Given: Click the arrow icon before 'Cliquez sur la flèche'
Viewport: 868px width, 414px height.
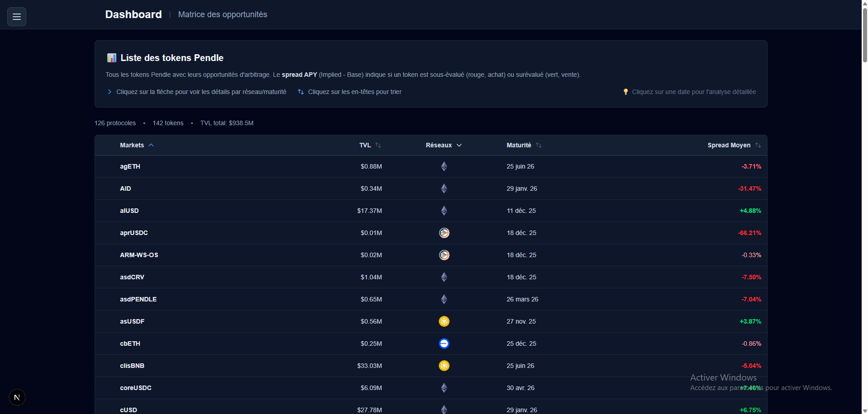Looking at the screenshot, I should point(109,91).
